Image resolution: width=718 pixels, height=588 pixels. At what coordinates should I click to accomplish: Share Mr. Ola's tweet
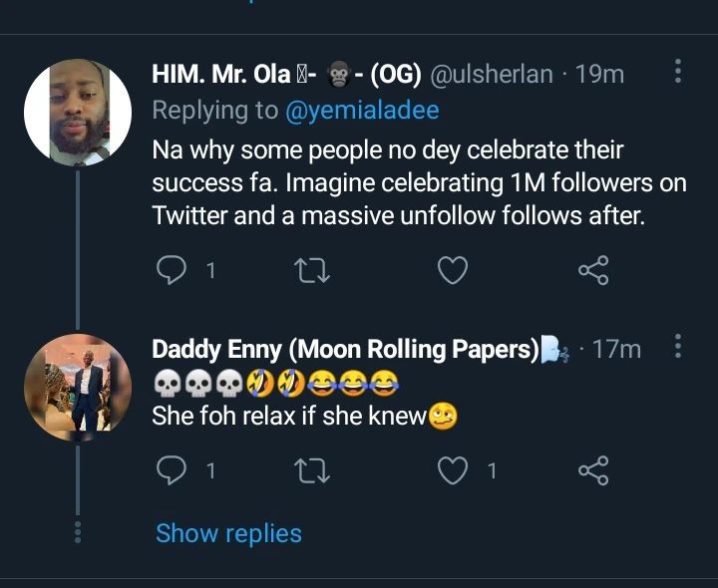593,269
